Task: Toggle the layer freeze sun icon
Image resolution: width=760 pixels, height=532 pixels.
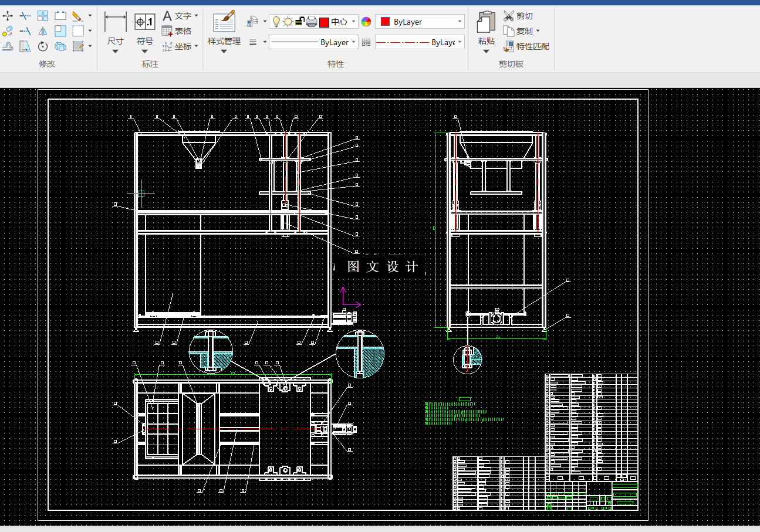Action: coord(288,22)
